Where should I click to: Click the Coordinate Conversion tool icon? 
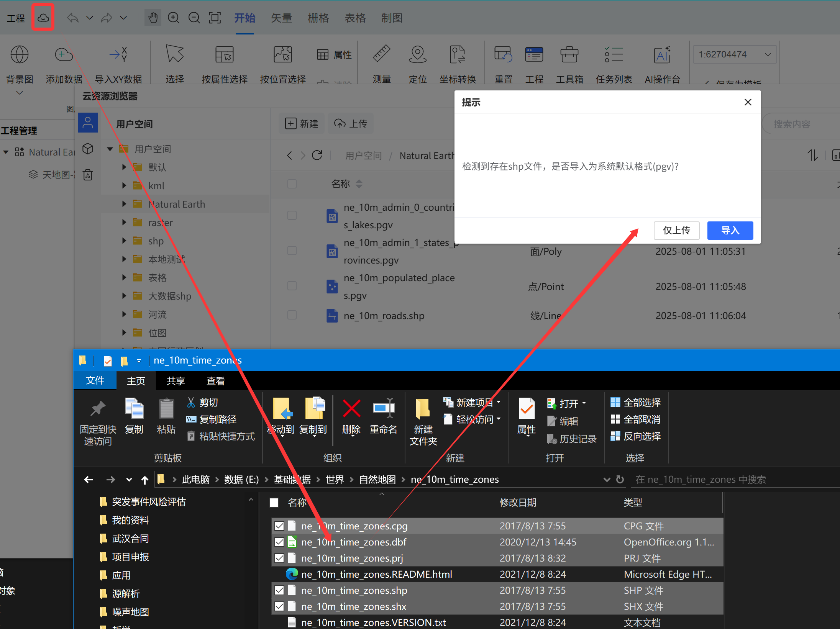[457, 54]
